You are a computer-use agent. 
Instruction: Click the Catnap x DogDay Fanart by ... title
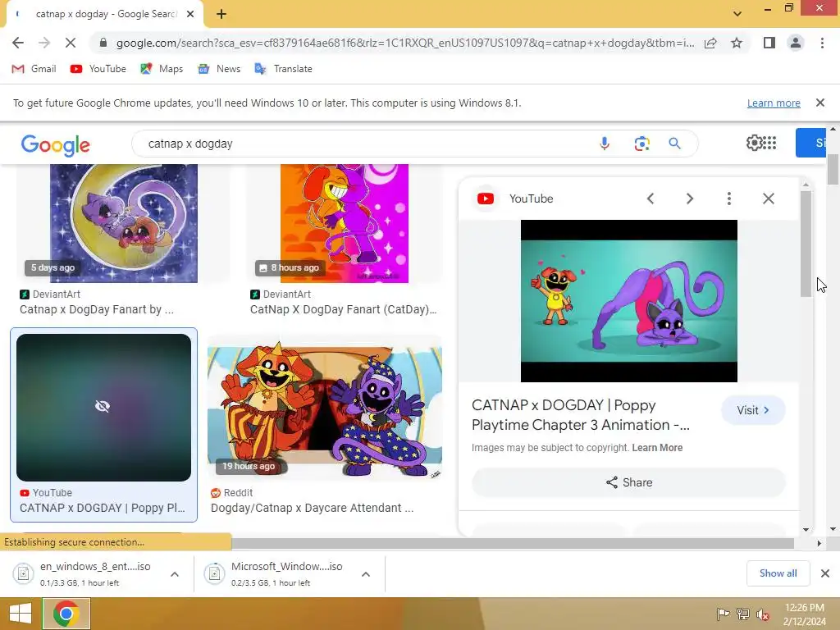(x=97, y=309)
